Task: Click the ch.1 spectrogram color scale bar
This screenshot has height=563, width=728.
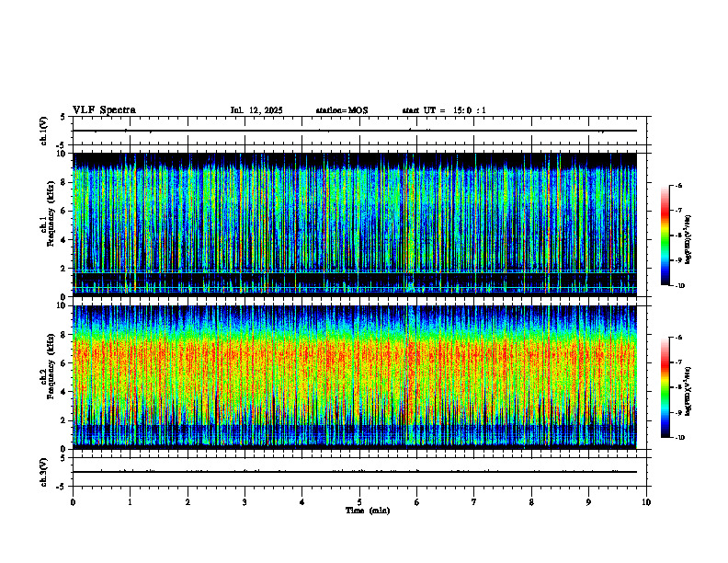Action: (665, 236)
